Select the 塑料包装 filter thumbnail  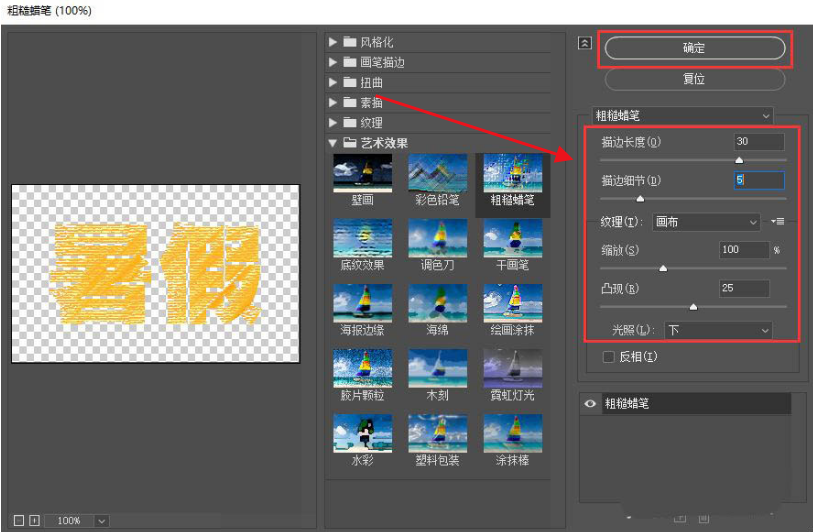(x=438, y=433)
